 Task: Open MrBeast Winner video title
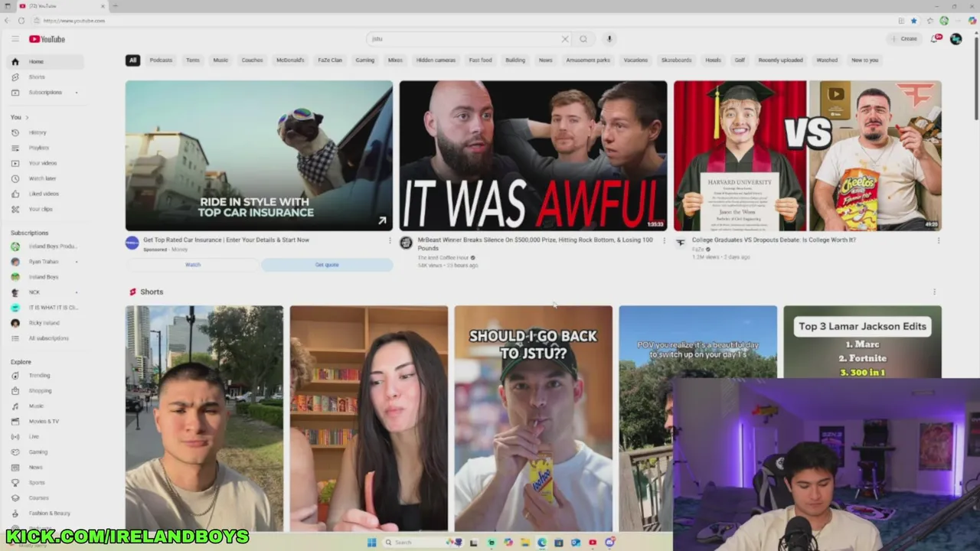tap(535, 244)
